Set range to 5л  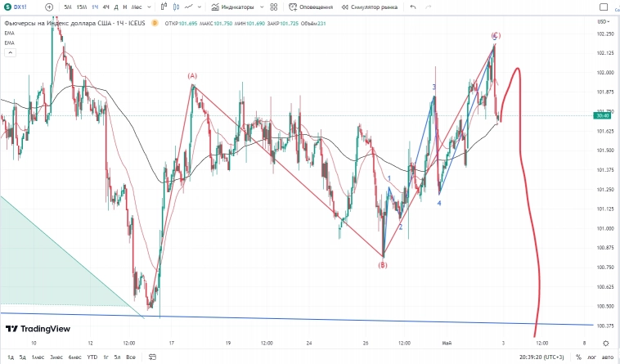click(x=117, y=357)
